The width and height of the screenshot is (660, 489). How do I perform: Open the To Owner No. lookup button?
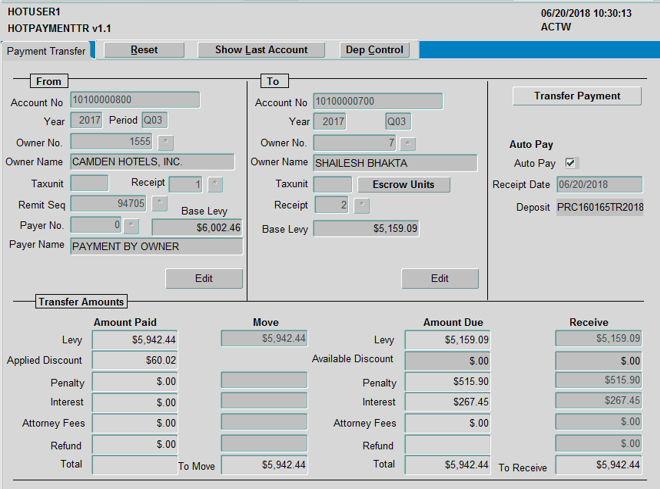(x=408, y=143)
